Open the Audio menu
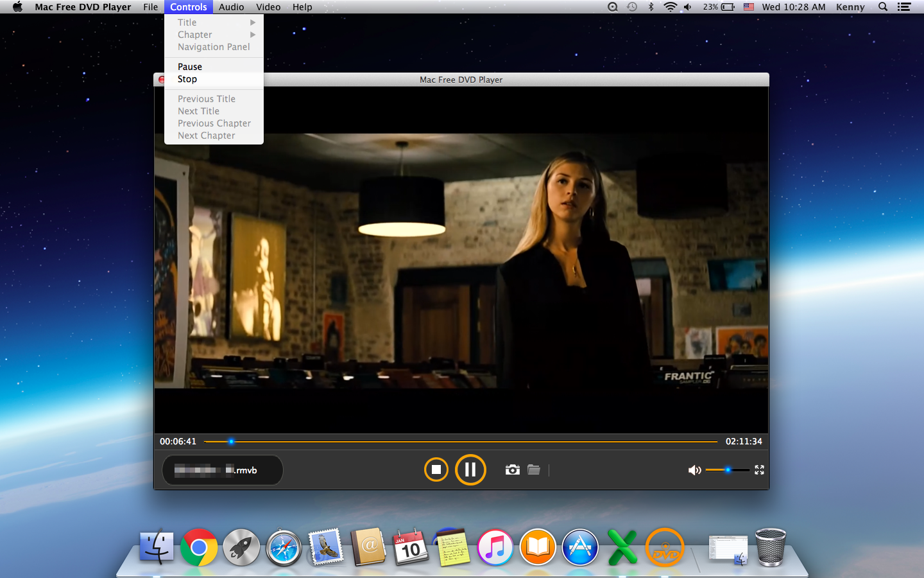 point(231,7)
